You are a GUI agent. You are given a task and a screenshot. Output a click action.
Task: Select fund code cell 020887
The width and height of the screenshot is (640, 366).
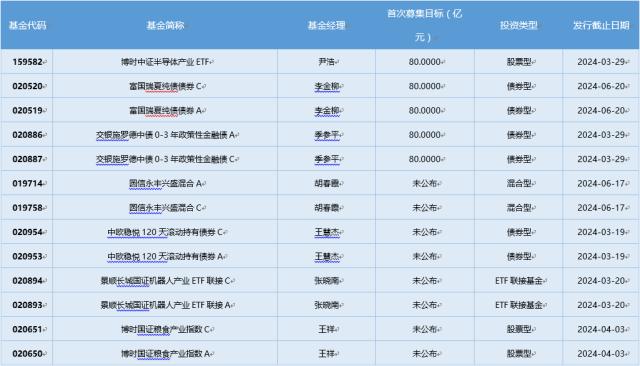pyautogui.click(x=27, y=159)
